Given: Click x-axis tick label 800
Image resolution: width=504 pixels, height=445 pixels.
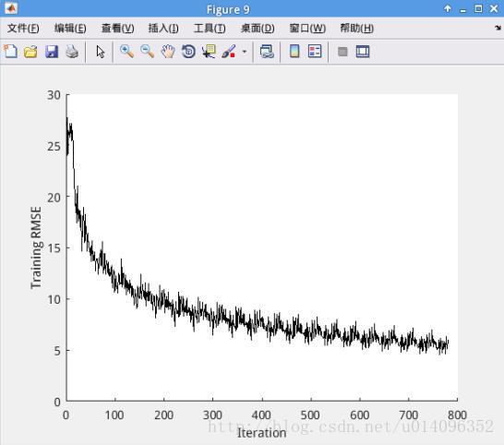Looking at the screenshot, I should click(x=457, y=415).
